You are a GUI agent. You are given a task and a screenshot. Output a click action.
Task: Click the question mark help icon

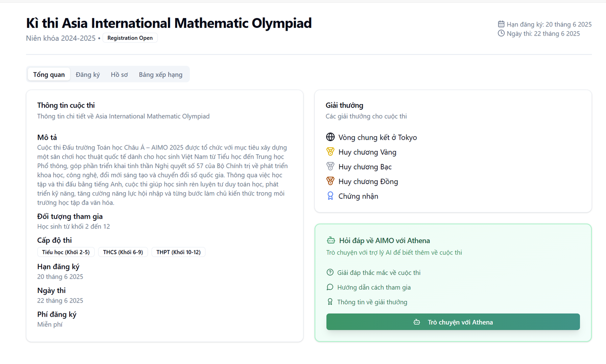[x=330, y=273]
